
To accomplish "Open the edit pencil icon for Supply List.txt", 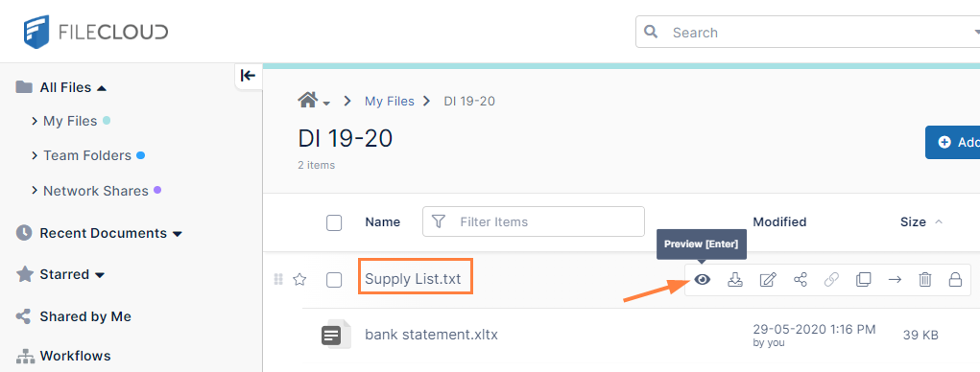I will (768, 280).
